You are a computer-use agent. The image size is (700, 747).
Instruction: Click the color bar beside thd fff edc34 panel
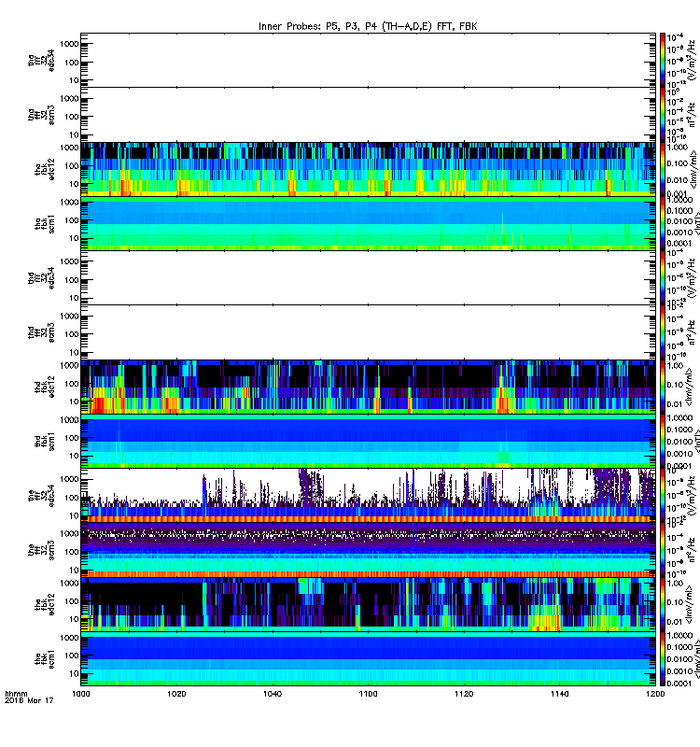[x=663, y=277]
